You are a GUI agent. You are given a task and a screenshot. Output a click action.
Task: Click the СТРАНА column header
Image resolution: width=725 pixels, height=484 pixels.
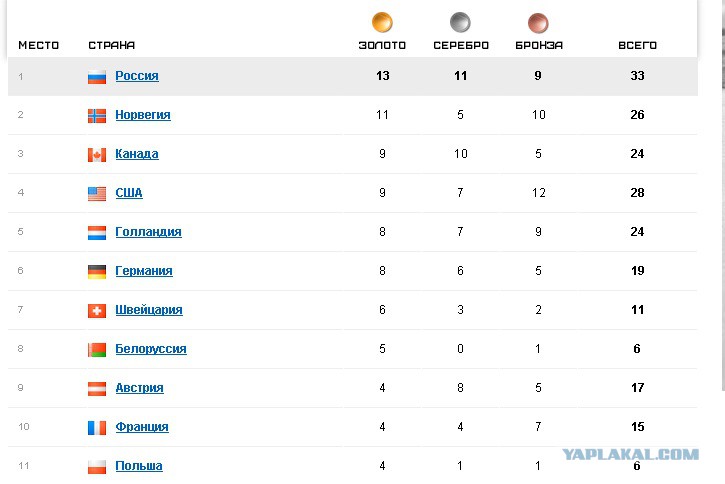112,45
